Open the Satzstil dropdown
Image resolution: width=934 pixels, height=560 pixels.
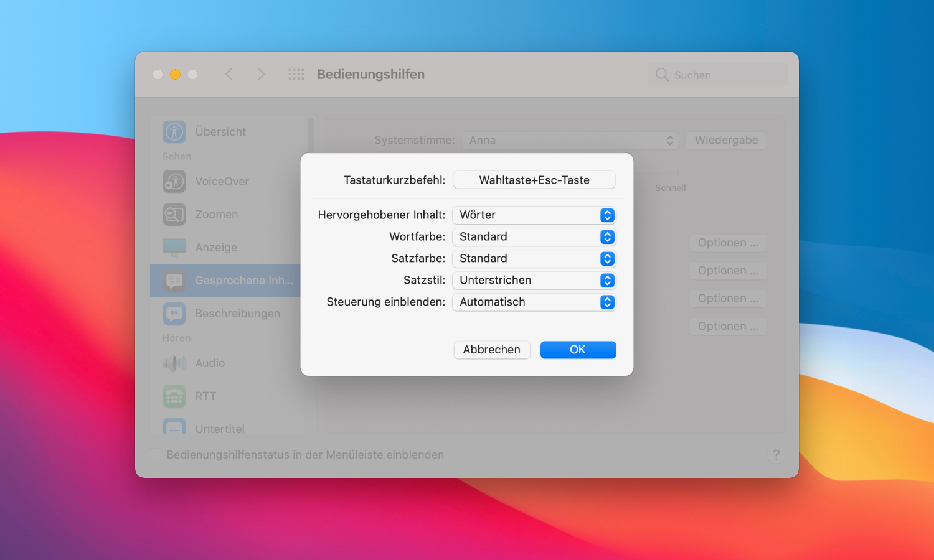[x=534, y=281]
